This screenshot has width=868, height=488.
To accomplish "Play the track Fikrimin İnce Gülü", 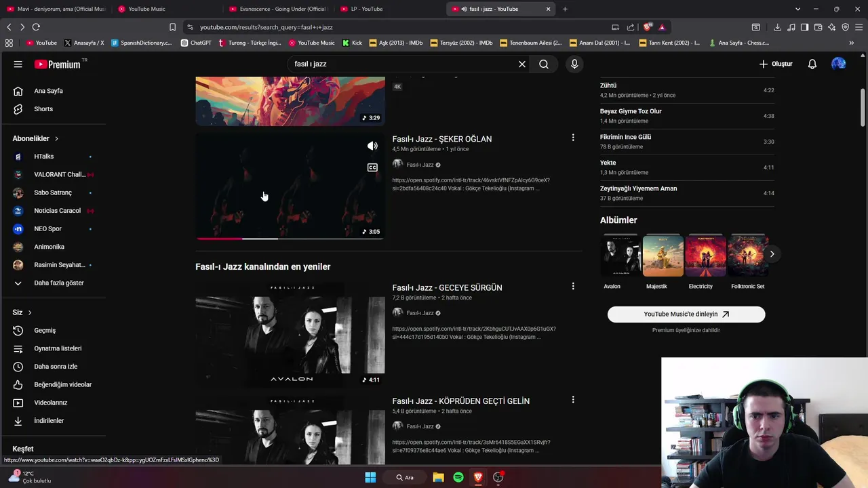I will pos(687,142).
